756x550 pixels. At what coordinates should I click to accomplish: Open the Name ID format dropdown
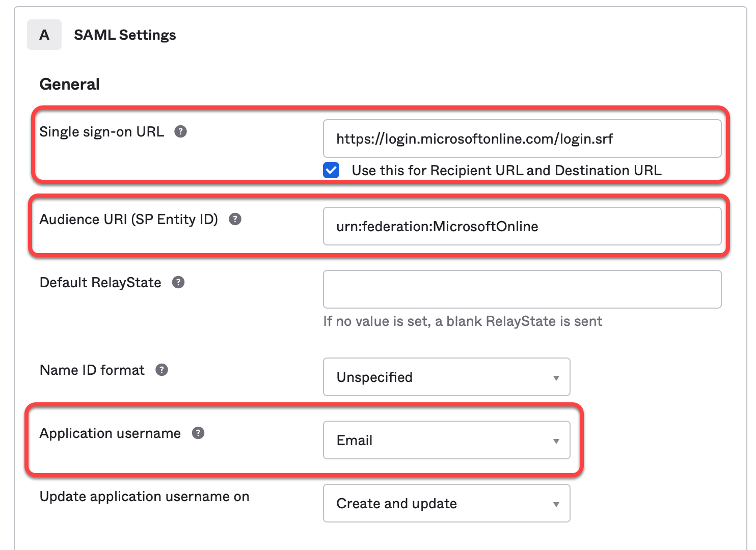(446, 377)
